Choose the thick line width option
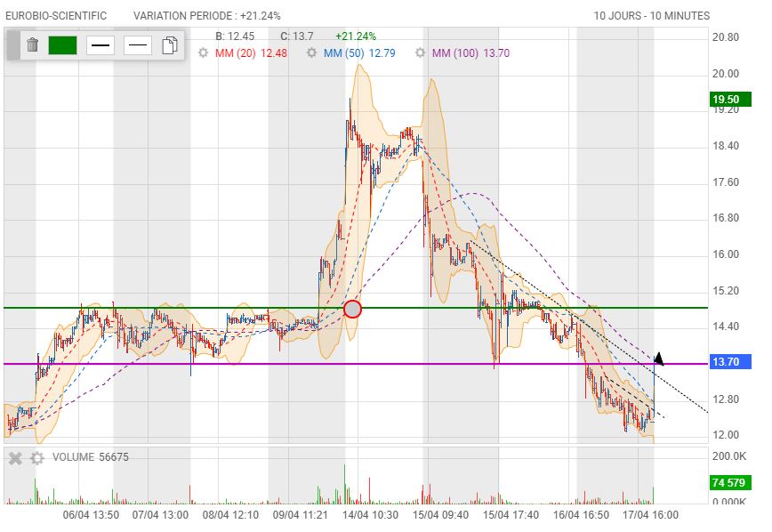Image resolution: width=772 pixels, height=532 pixels. 101,45
